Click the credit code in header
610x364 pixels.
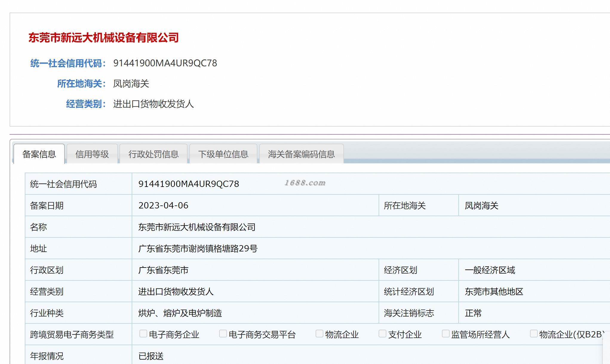165,63
